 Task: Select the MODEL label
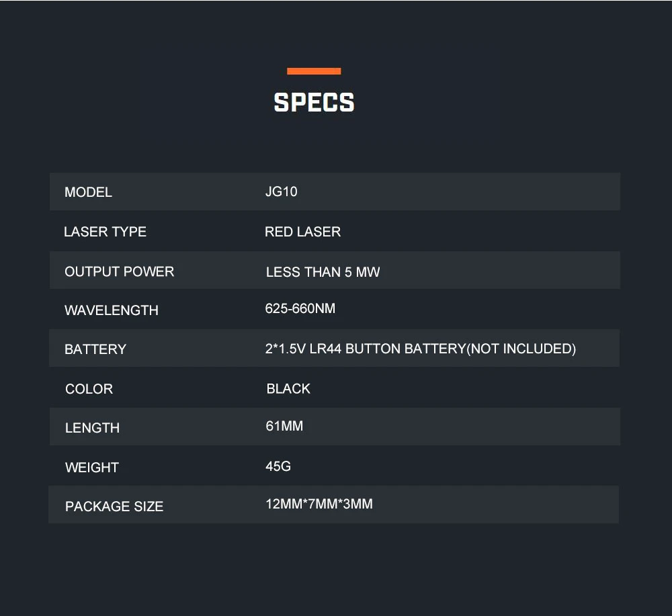click(x=88, y=192)
